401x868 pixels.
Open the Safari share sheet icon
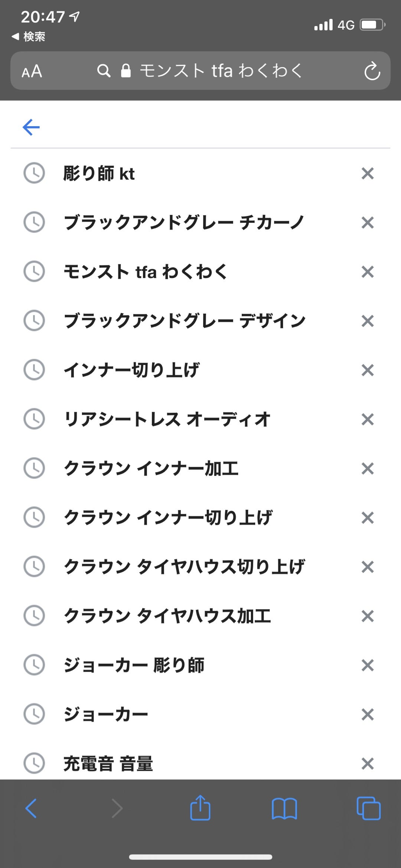coord(200,808)
